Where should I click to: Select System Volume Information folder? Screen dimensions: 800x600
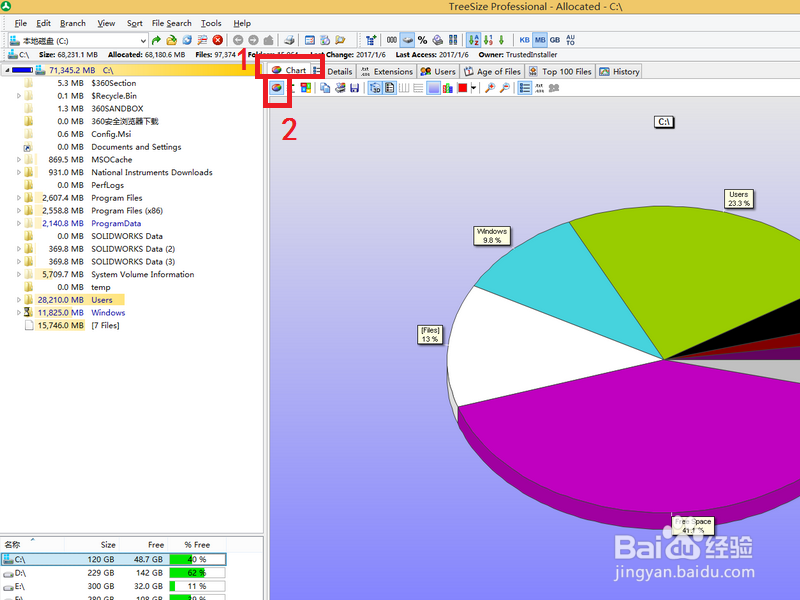142,274
